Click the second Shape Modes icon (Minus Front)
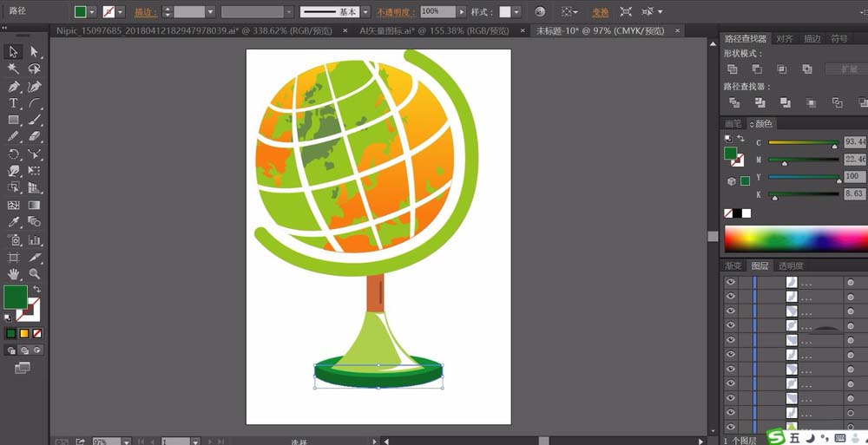Screen dimensions: 868x445 pyautogui.click(x=757, y=69)
